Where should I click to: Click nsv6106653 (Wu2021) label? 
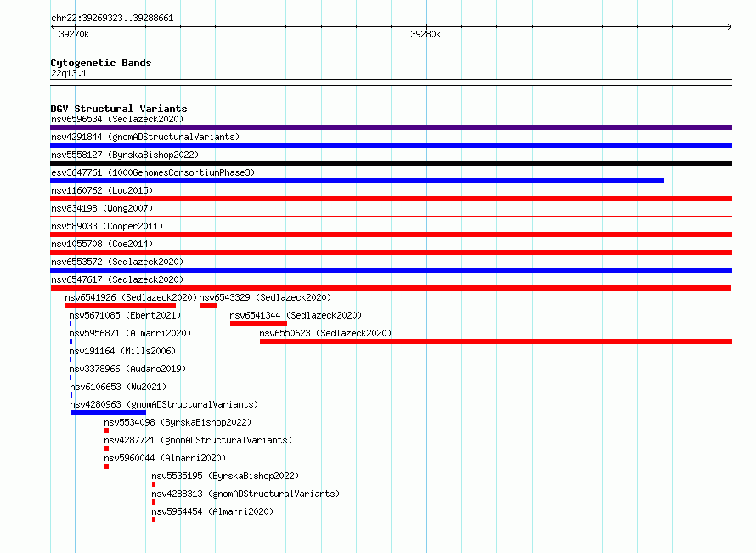click(118, 387)
